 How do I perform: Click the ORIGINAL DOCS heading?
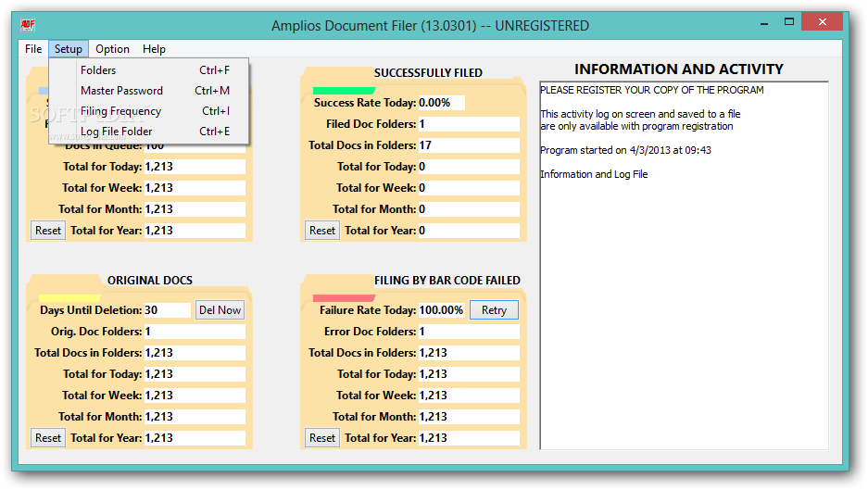click(x=150, y=281)
